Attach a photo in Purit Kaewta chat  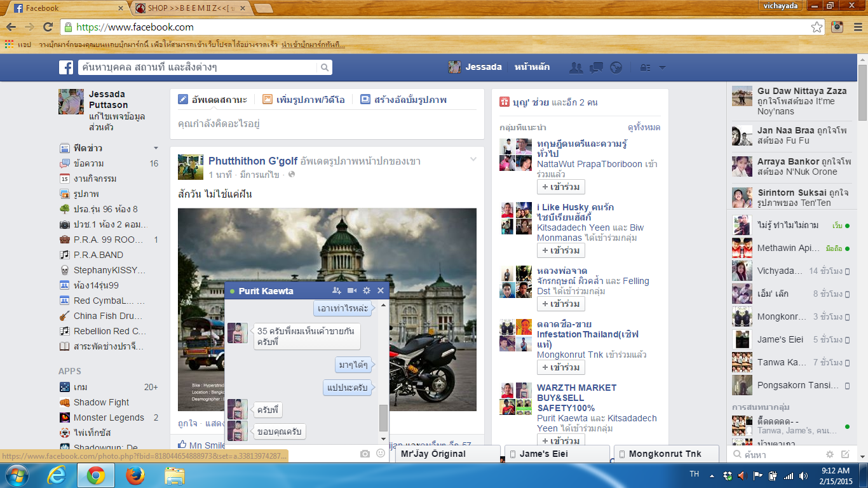point(365,454)
